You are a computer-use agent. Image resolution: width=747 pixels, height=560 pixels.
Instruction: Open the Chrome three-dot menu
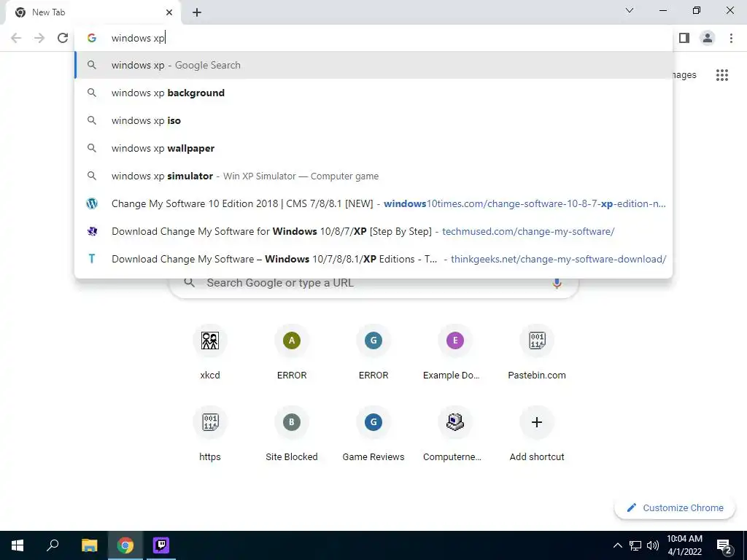pyautogui.click(x=731, y=38)
